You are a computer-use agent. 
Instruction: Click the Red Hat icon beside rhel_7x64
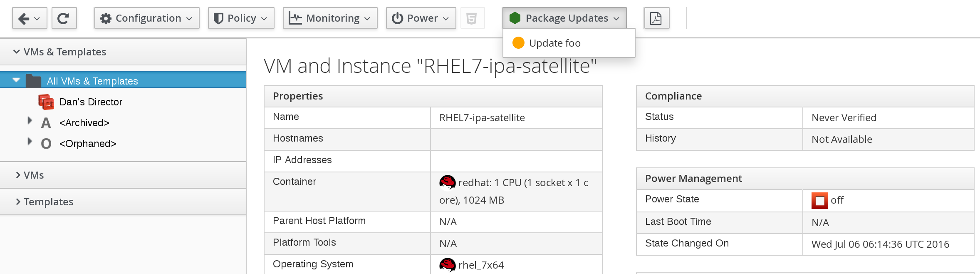click(x=448, y=265)
